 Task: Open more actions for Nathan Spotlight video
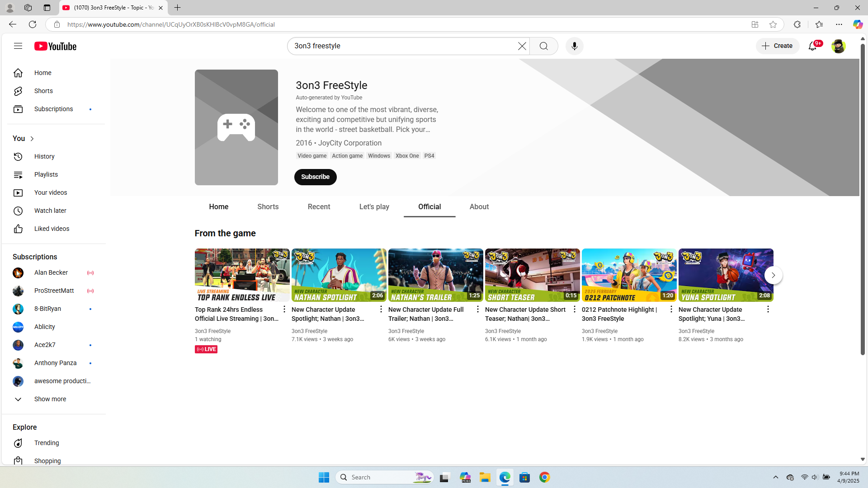(381, 309)
